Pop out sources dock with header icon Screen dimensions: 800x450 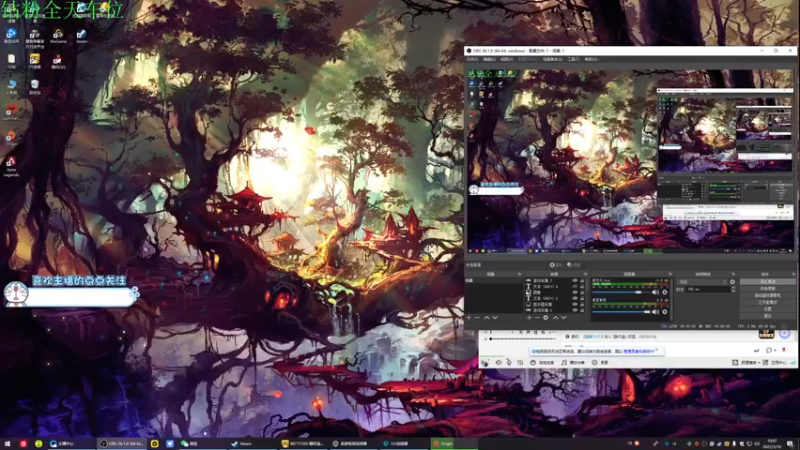click(586, 274)
